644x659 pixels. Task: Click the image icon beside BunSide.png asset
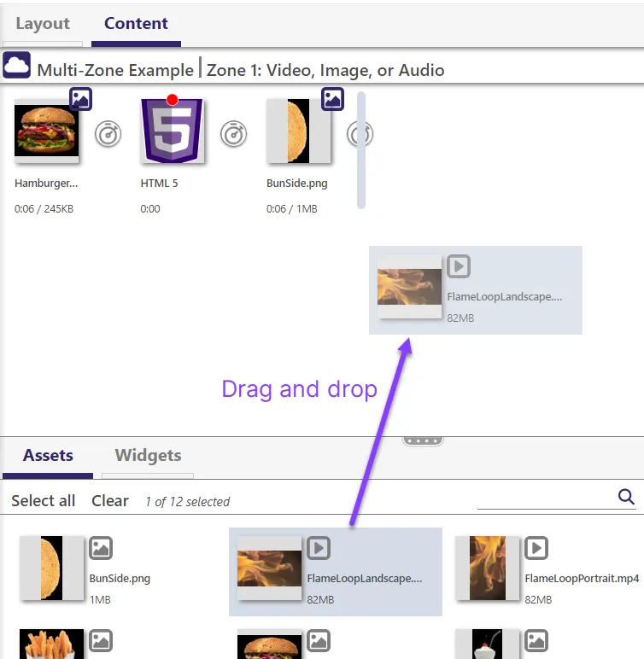coord(101,548)
